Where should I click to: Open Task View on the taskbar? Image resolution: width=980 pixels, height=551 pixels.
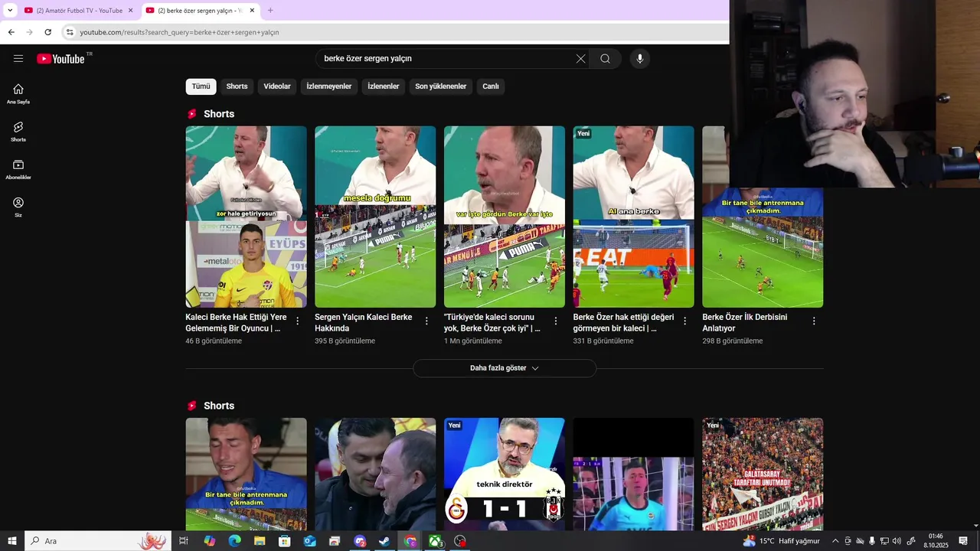184,541
